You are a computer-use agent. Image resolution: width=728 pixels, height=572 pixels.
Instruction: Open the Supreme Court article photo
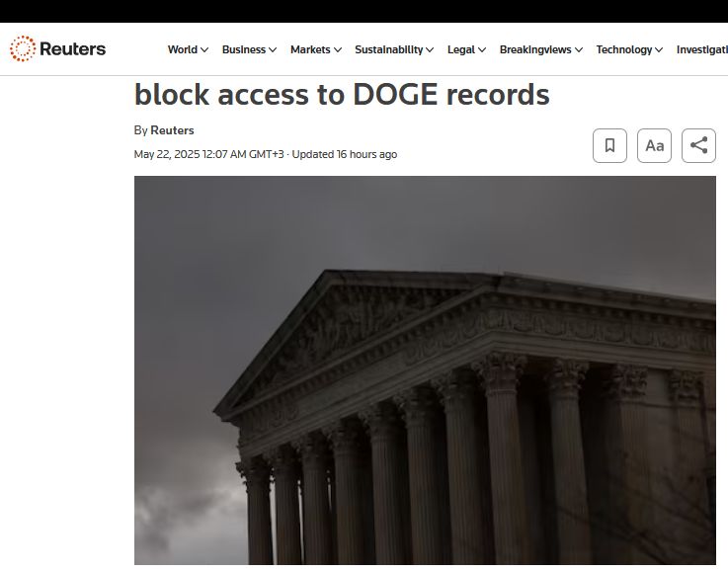pyautogui.click(x=425, y=370)
